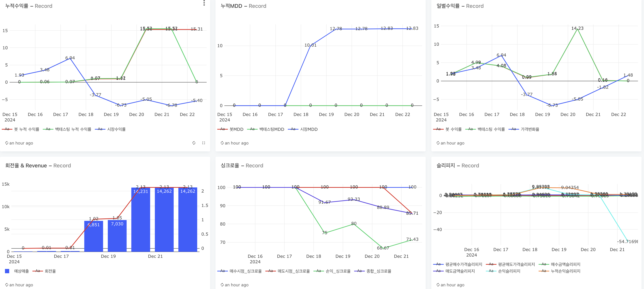Open 누적MDD query title link
644x289 pixels.
[x=231, y=6]
